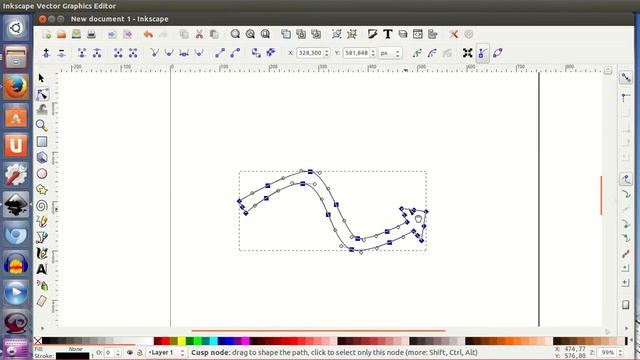This screenshot has width=640, height=360.
Task: Click Make selected segments lines icon
Action: coord(220,53)
